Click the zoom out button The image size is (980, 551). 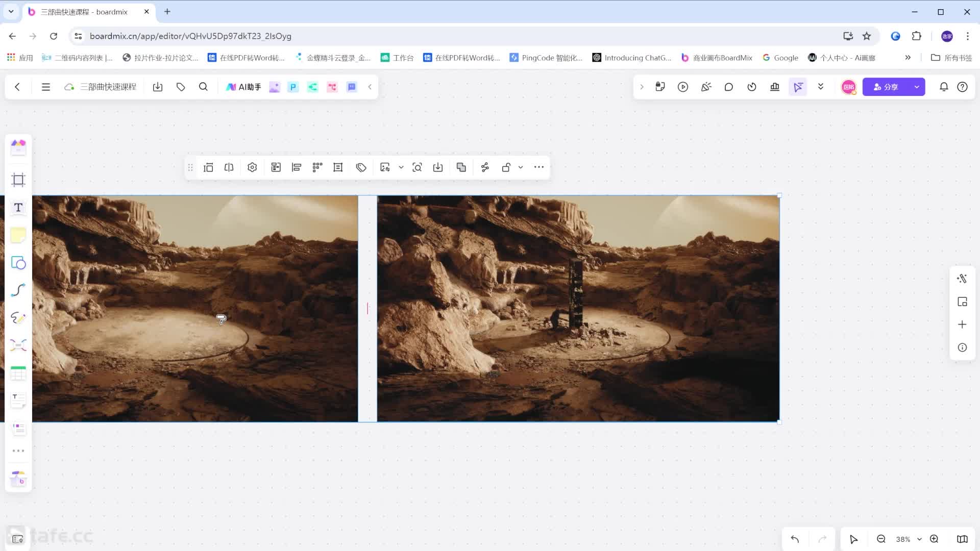click(881, 539)
